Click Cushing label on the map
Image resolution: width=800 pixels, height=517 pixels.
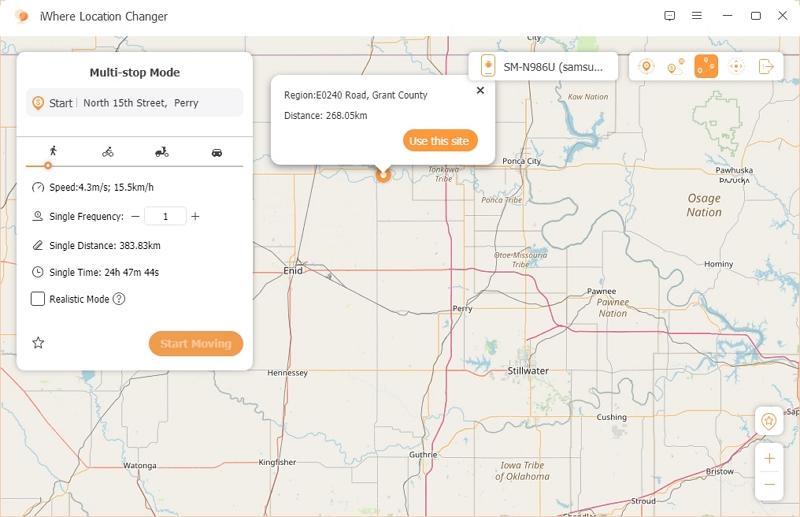tap(612, 417)
